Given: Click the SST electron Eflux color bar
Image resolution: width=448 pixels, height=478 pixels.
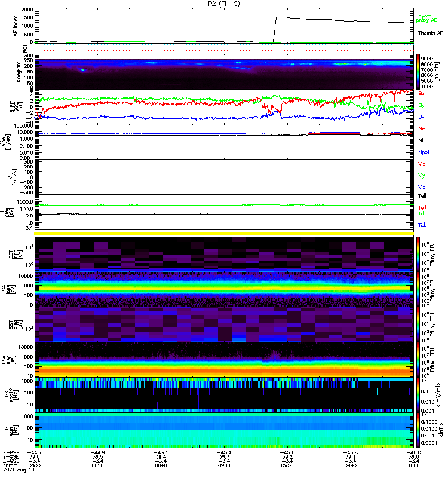Looking at the screenshot, I should point(418,324).
